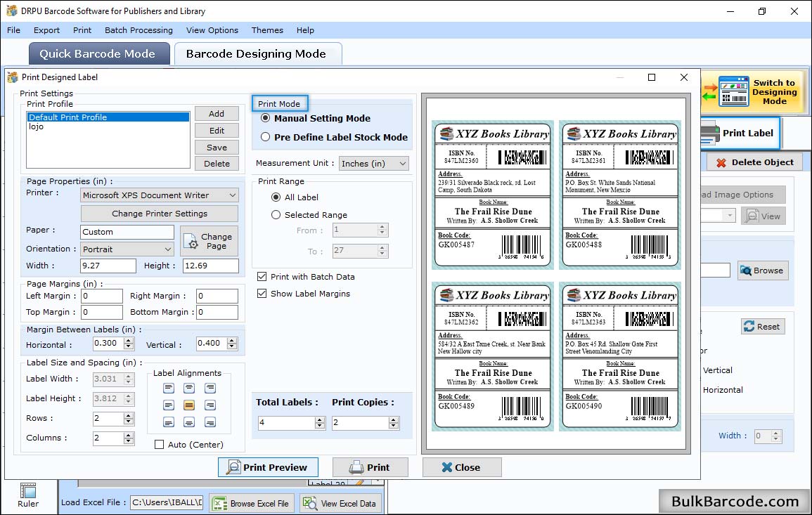Click the Left Margin input field
The height and width of the screenshot is (515, 812).
click(x=102, y=296)
